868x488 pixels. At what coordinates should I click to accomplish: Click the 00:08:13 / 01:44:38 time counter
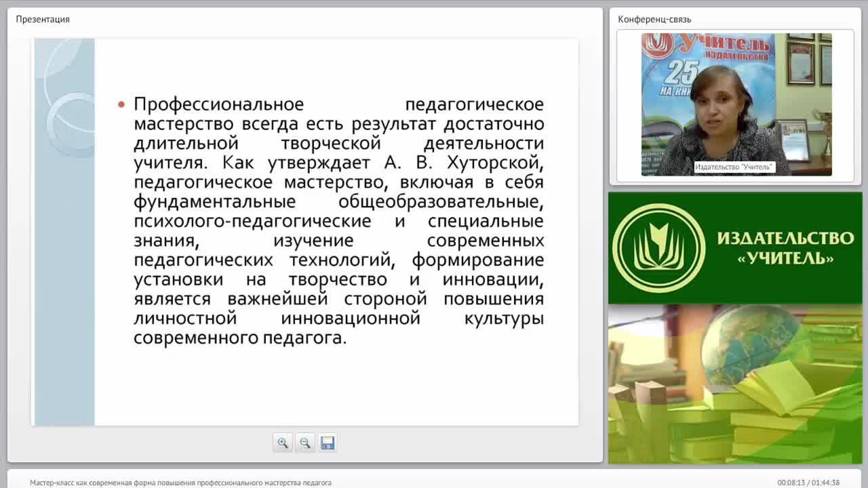click(808, 483)
